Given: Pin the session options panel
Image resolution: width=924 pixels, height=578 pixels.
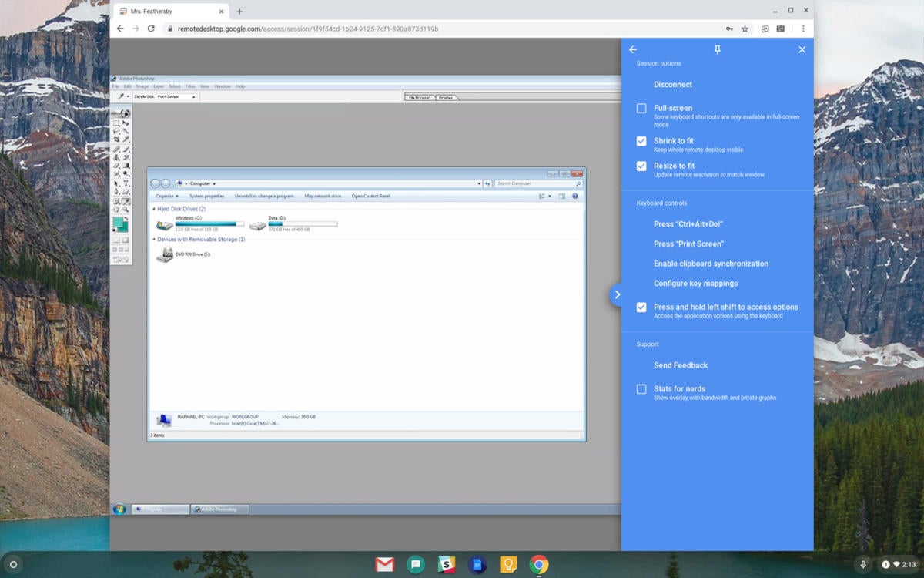Looking at the screenshot, I should click(717, 49).
